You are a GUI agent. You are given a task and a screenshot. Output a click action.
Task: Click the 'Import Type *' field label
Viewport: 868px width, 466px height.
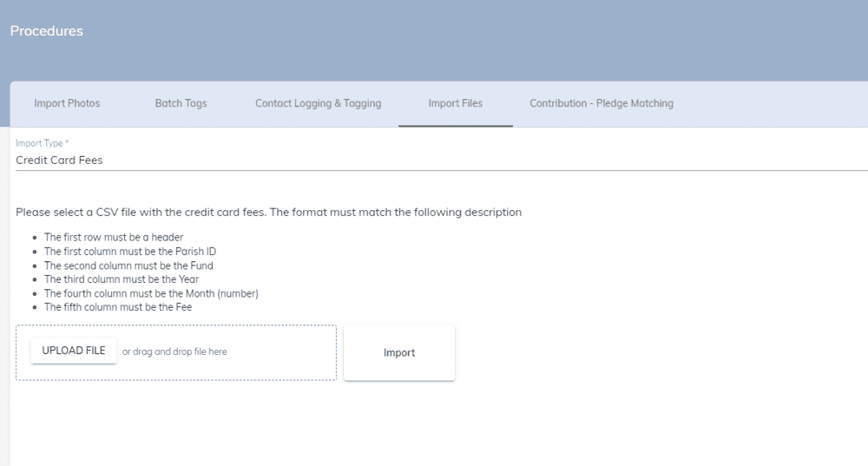42,143
